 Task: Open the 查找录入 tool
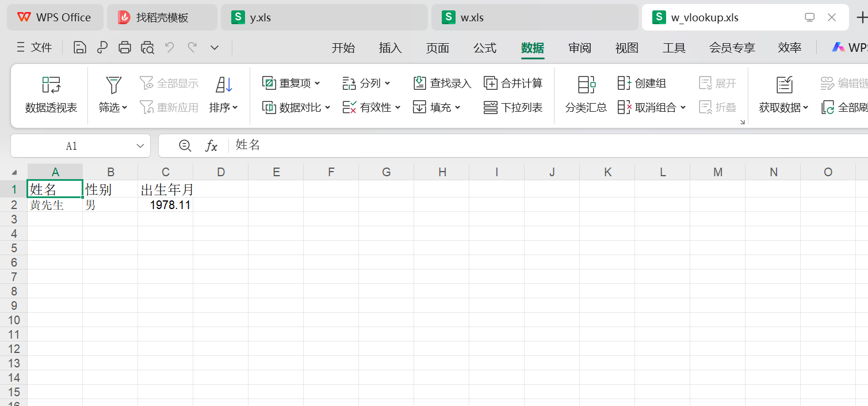tap(441, 83)
